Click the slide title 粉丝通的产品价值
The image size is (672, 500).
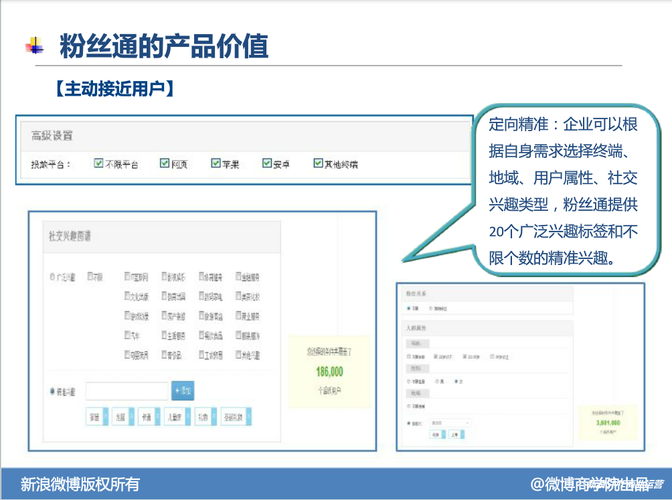164,46
